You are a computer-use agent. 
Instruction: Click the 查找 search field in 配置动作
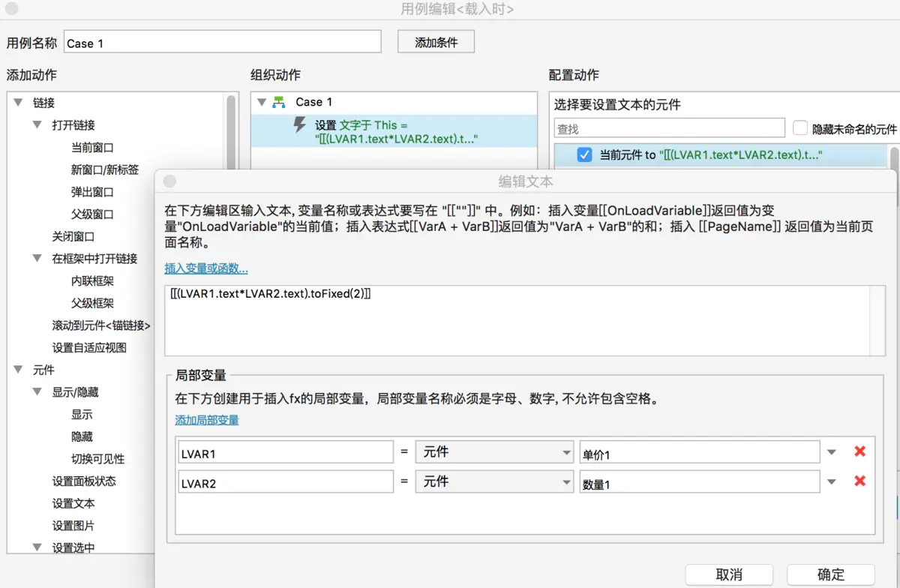point(667,127)
